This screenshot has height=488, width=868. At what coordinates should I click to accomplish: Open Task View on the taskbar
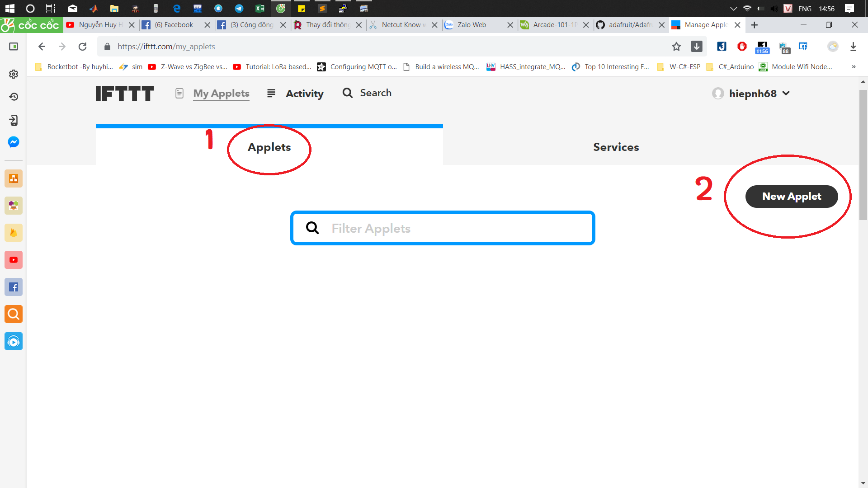51,9
